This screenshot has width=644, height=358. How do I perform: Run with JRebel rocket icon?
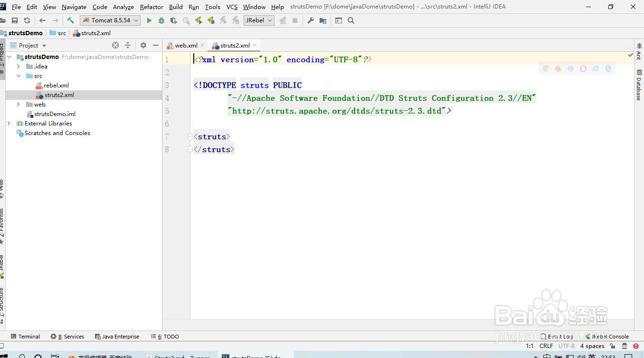199,20
